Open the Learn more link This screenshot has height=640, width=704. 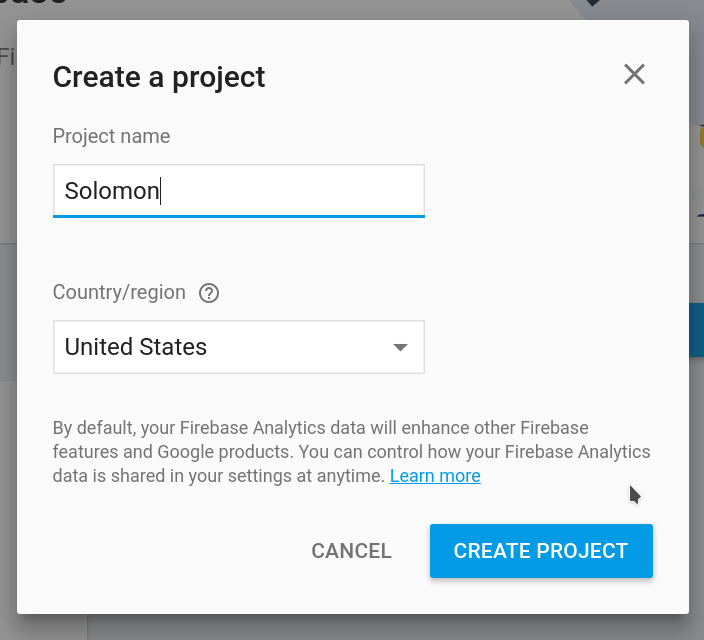[435, 476]
